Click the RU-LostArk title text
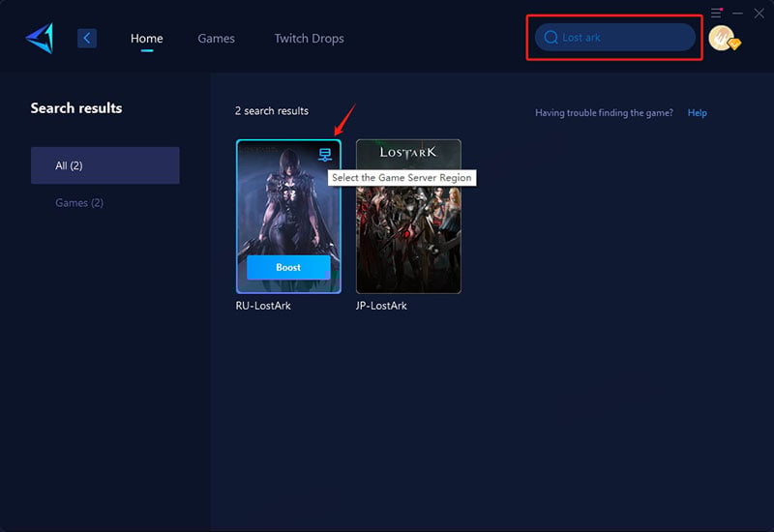Viewport: 774px width, 532px height. pyautogui.click(x=263, y=306)
